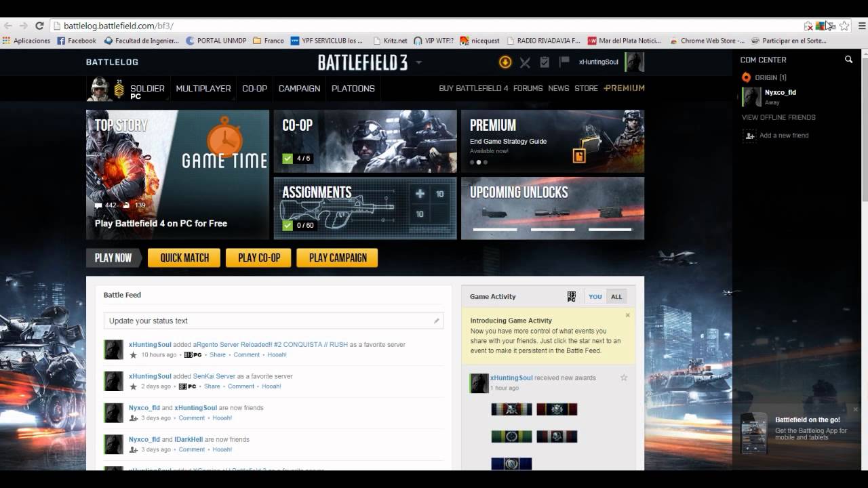Close the Battlefield on the go popup

tap(855, 409)
